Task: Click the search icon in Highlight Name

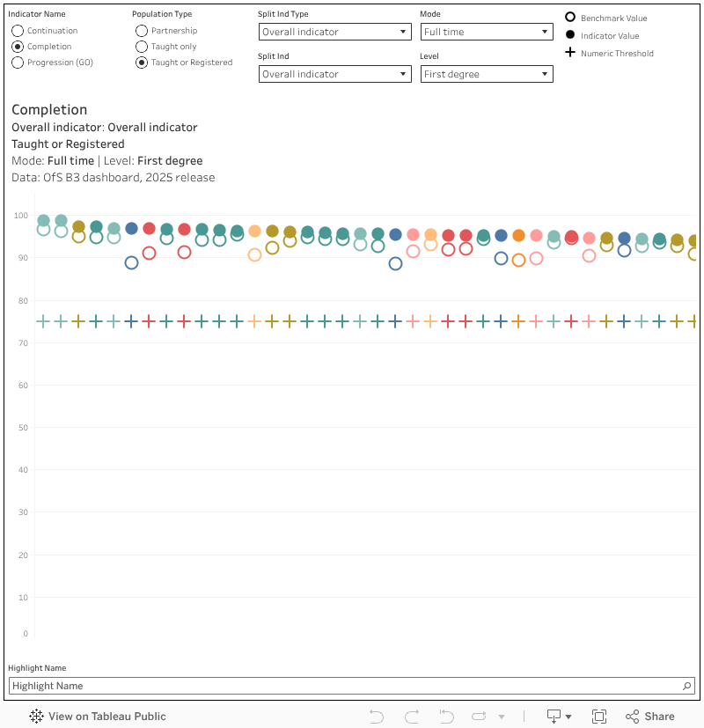Action: (x=687, y=686)
